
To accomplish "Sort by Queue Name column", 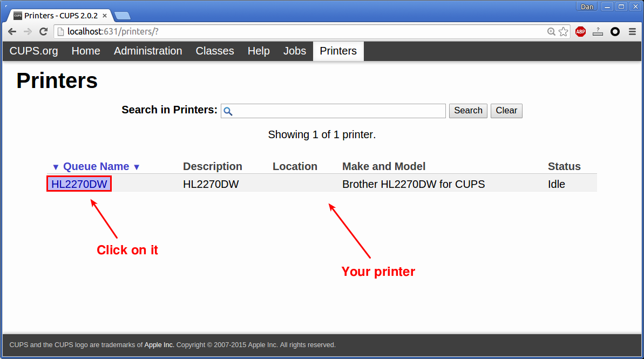I will pyautogui.click(x=96, y=166).
